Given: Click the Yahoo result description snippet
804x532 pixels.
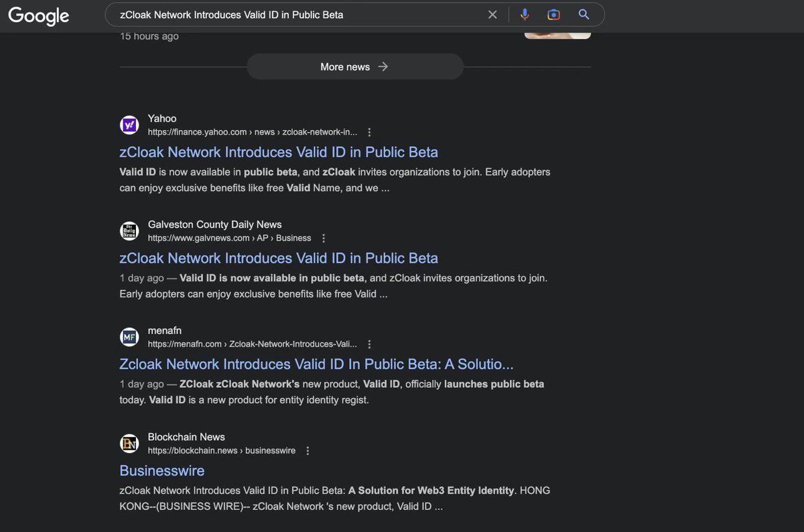Looking at the screenshot, I should click(335, 180).
